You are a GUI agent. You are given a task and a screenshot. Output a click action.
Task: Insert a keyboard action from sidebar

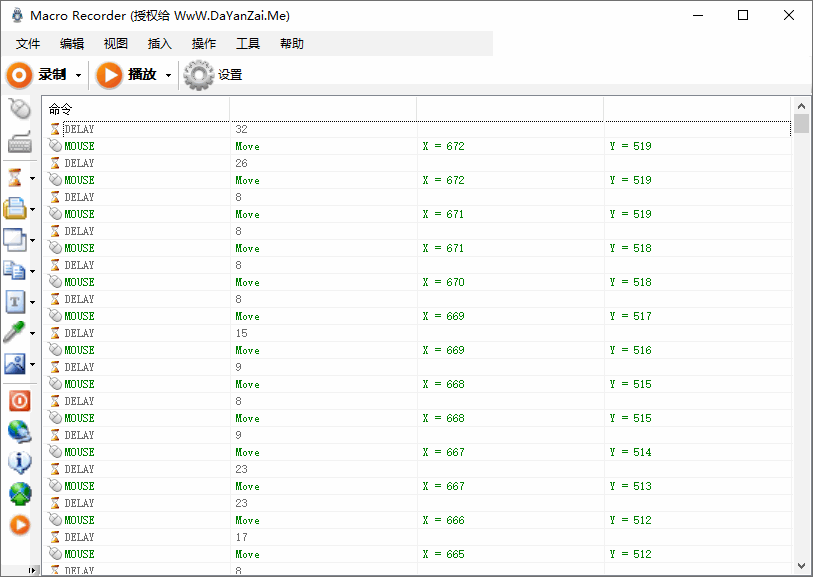pos(20,142)
